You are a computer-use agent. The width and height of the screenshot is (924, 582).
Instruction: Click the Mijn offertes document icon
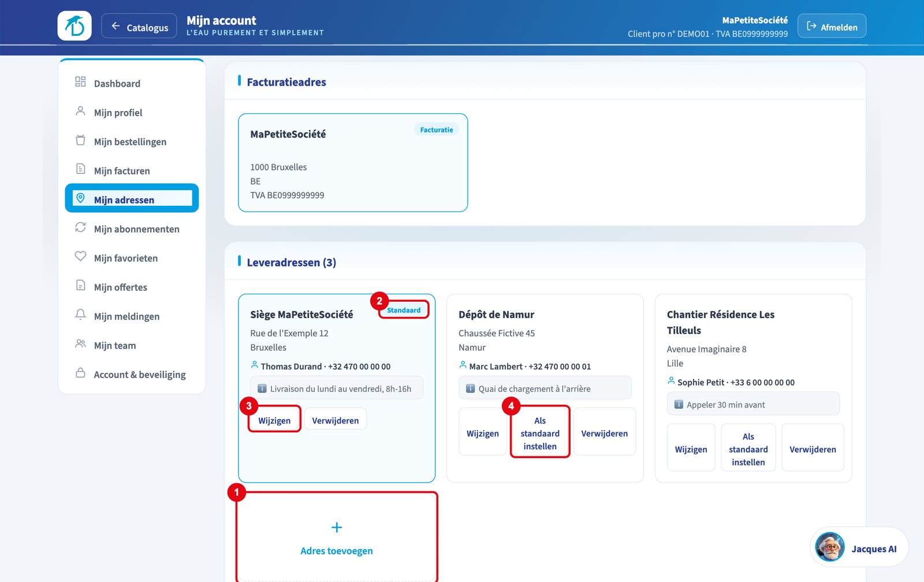pos(80,286)
